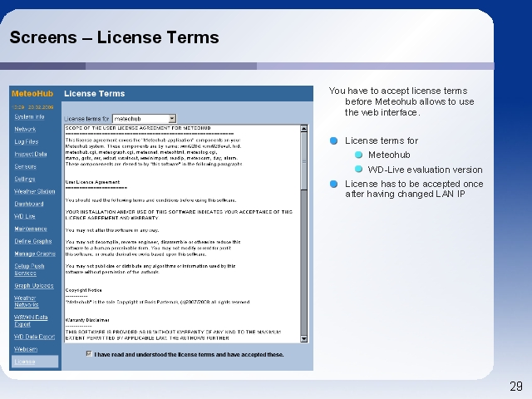The height and width of the screenshot is (399, 532).
Task: Click the 'Meteohub' sub-bullet on the slide
Action: (389, 155)
